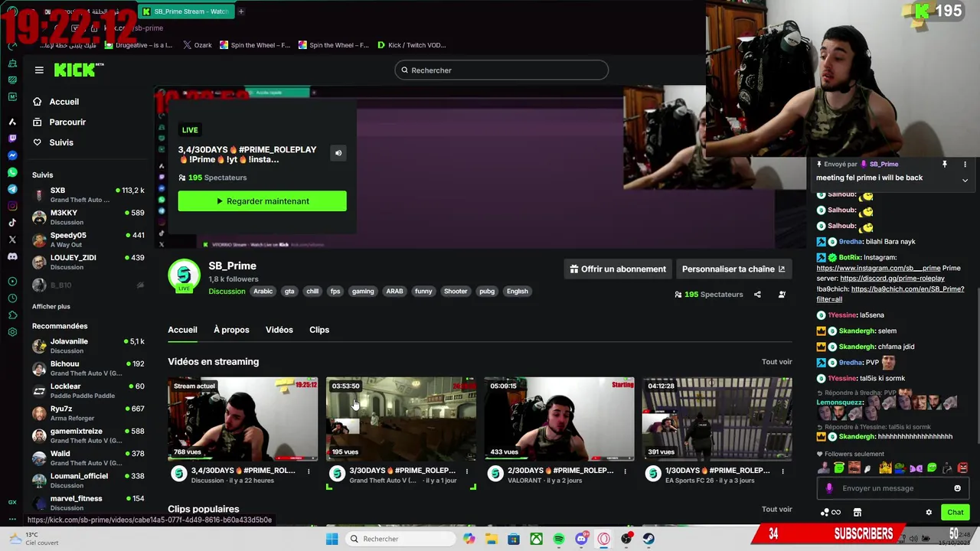Unpin the pinned chat message
This screenshot has height=551, width=980.
(945, 165)
